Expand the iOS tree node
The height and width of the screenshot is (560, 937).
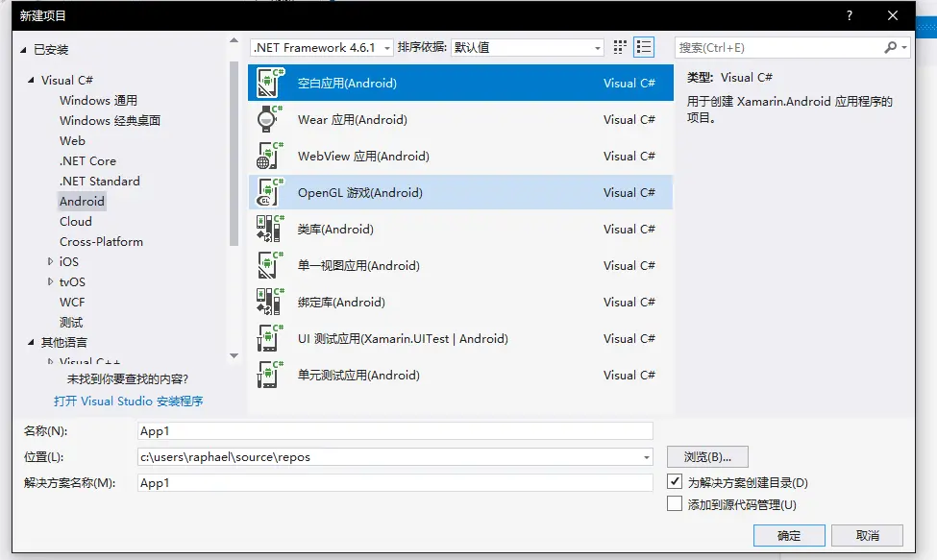pyautogui.click(x=50, y=261)
